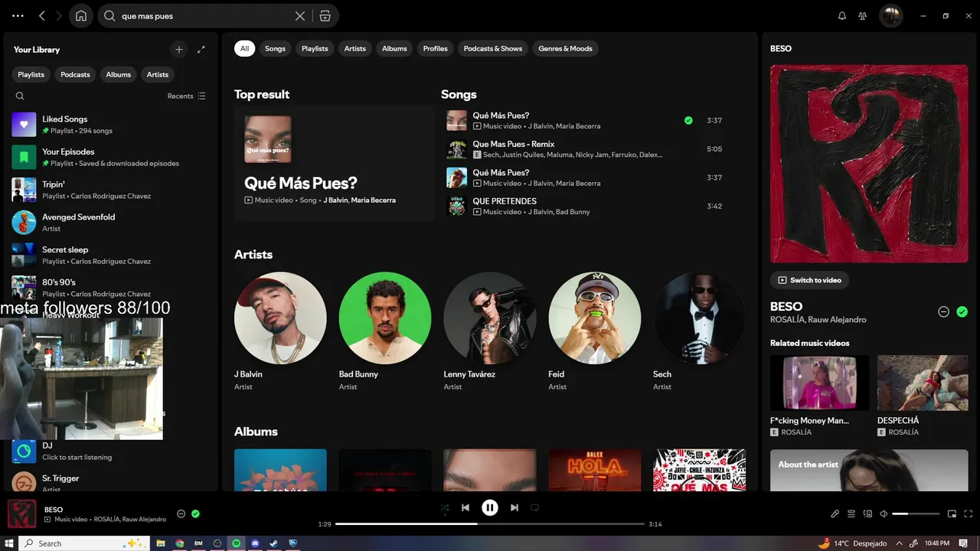Image resolution: width=980 pixels, height=551 pixels.
Task: Open Secret sleep playlist
Action: coord(110,255)
